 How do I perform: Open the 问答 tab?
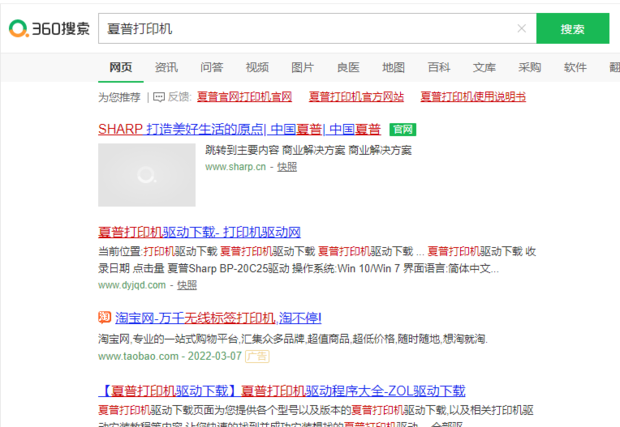click(212, 67)
